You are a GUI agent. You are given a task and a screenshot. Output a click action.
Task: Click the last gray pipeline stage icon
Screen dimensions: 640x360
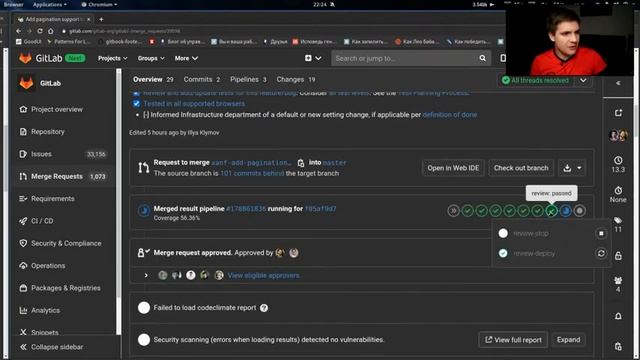tap(580, 211)
